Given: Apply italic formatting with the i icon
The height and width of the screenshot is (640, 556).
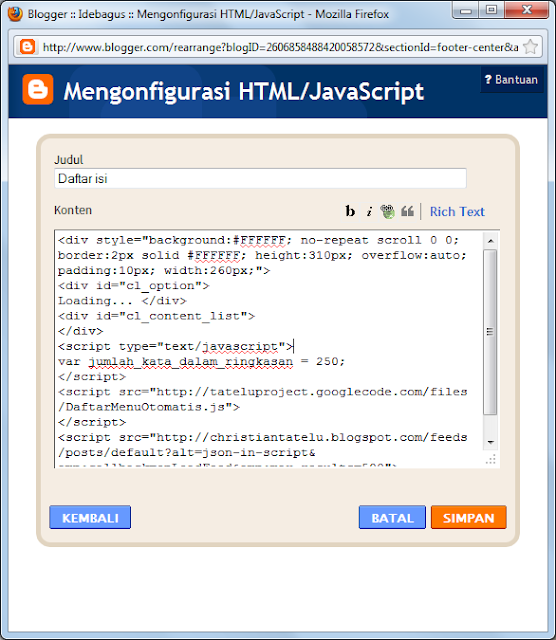Looking at the screenshot, I should pyautogui.click(x=369, y=211).
